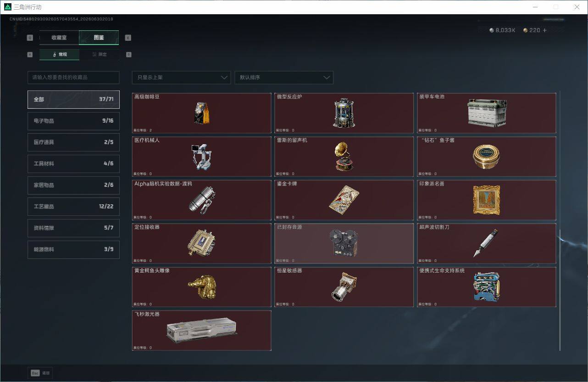Open the 默认排序 sort dropdown

coord(284,78)
